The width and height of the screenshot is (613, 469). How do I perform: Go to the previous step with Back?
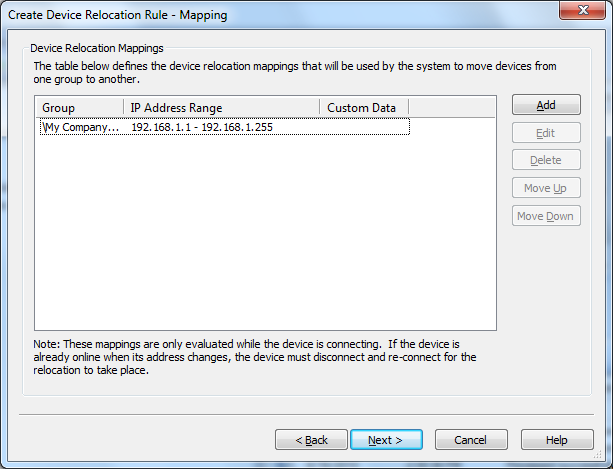click(x=311, y=440)
